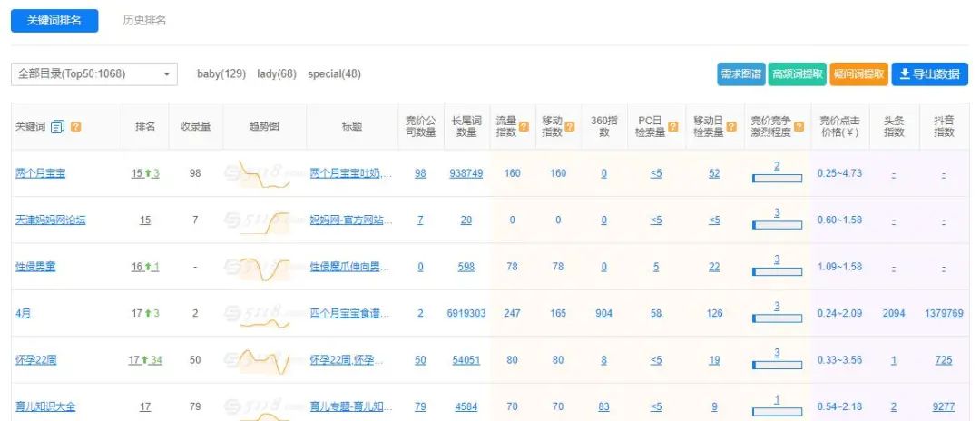Click the 收录量 column header
The width and height of the screenshot is (980, 421).
pyautogui.click(x=195, y=127)
